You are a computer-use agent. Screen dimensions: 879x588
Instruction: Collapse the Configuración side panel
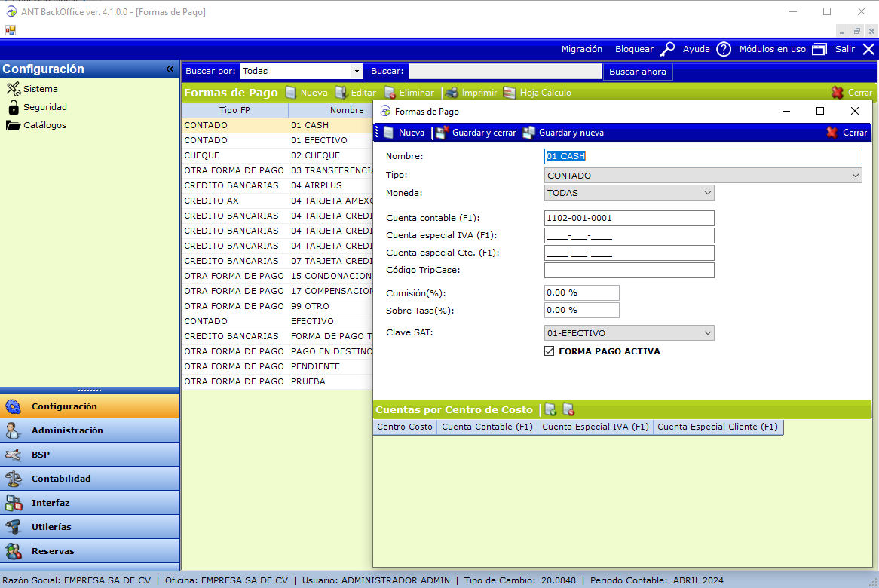tap(170, 69)
